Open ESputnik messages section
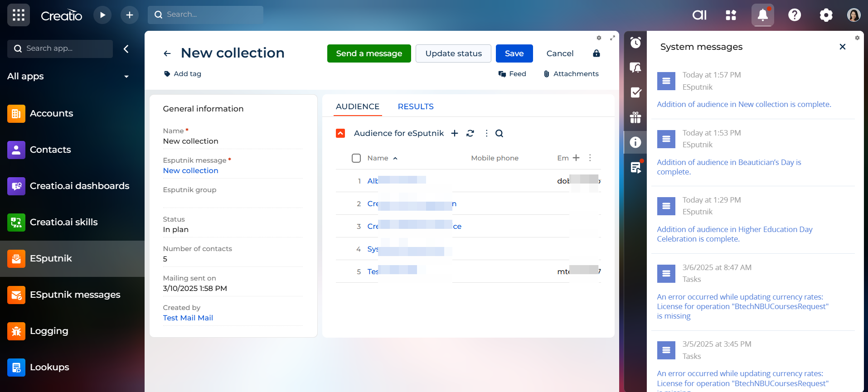The width and height of the screenshot is (868, 392). 73,295
